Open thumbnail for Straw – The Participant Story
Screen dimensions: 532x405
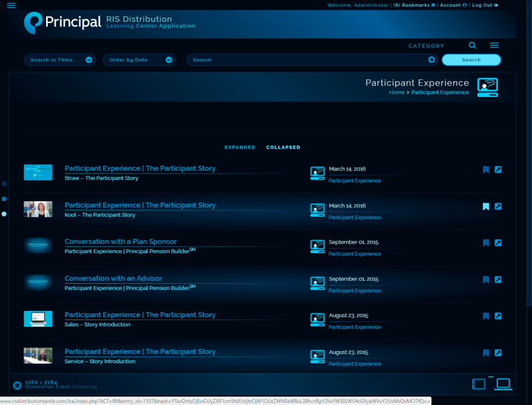[38, 172]
